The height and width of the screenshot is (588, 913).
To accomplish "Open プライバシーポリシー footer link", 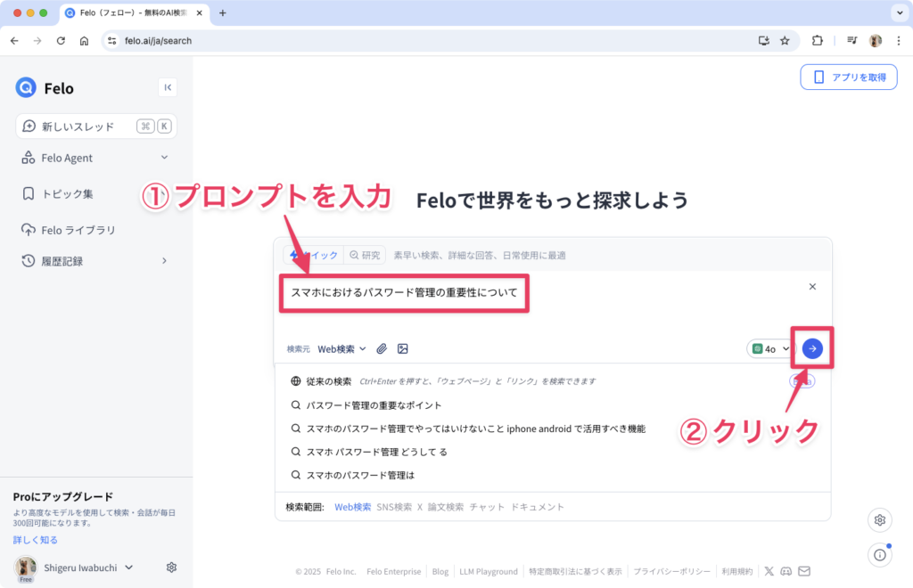I will tap(672, 572).
